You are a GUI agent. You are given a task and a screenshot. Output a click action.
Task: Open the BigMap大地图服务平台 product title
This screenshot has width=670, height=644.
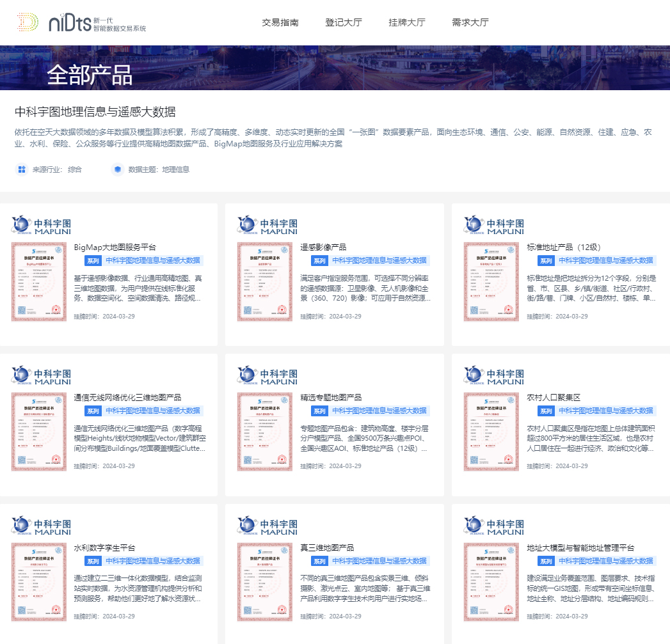(x=115, y=247)
